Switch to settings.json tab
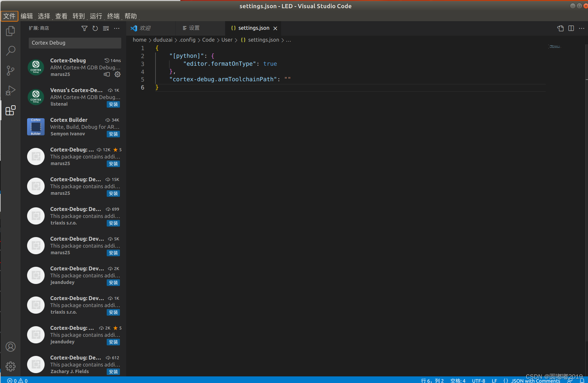Viewport: 588px width, 383px height. point(253,28)
